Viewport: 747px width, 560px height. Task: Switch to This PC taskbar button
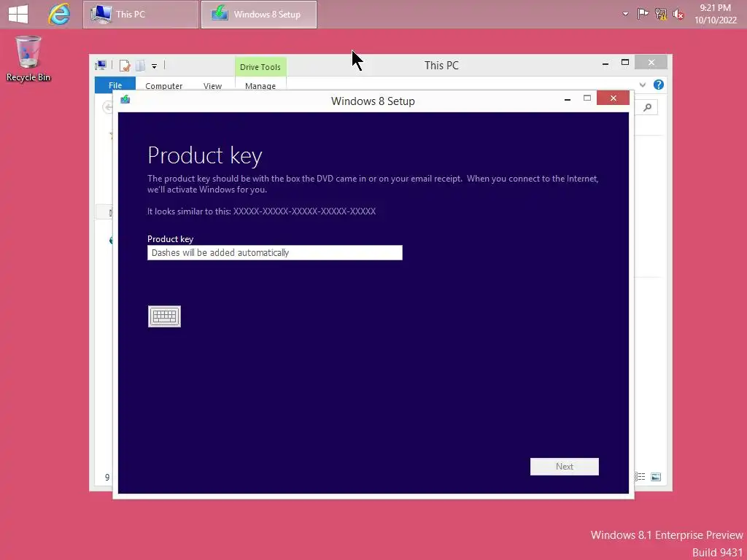(141, 15)
